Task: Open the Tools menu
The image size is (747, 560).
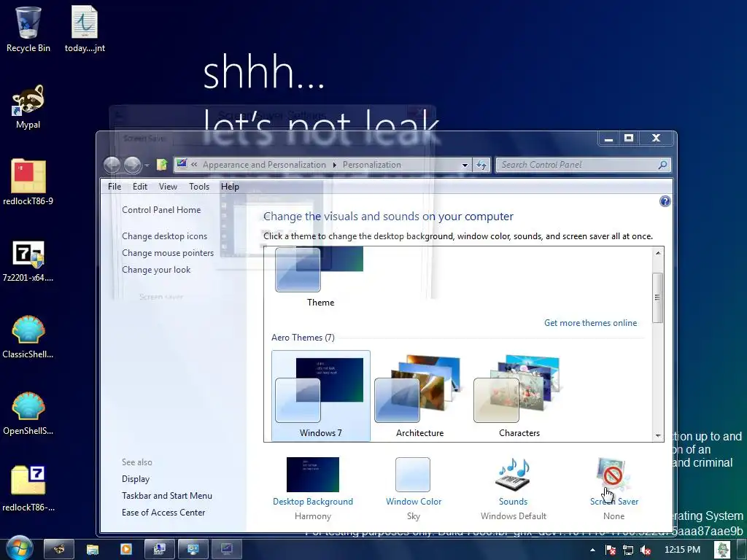Action: pyautogui.click(x=199, y=187)
